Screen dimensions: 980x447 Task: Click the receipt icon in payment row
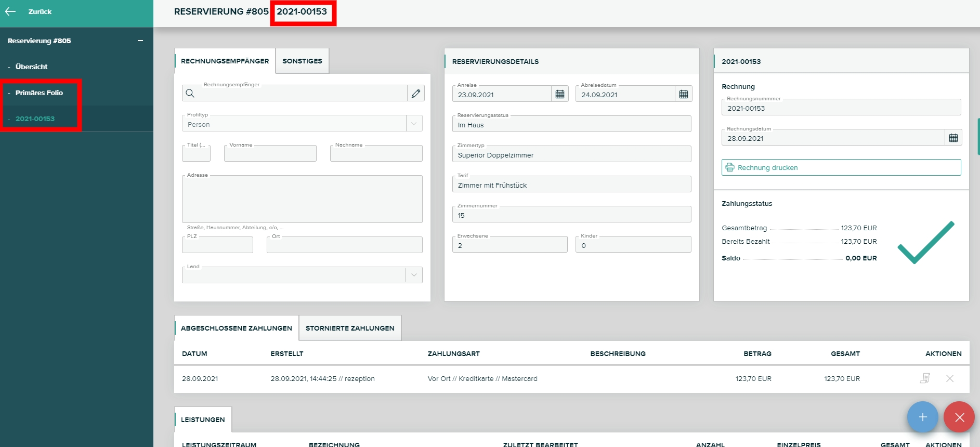click(x=925, y=378)
